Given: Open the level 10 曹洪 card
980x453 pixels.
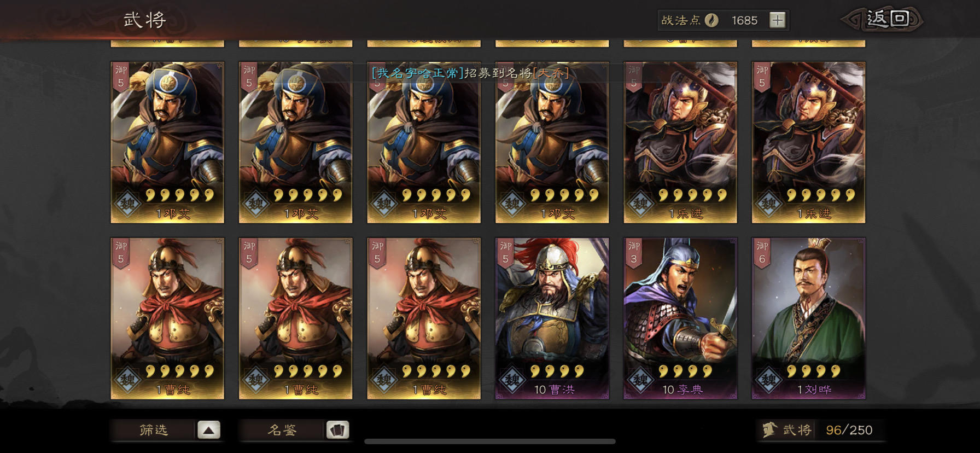Looking at the screenshot, I should [x=552, y=318].
